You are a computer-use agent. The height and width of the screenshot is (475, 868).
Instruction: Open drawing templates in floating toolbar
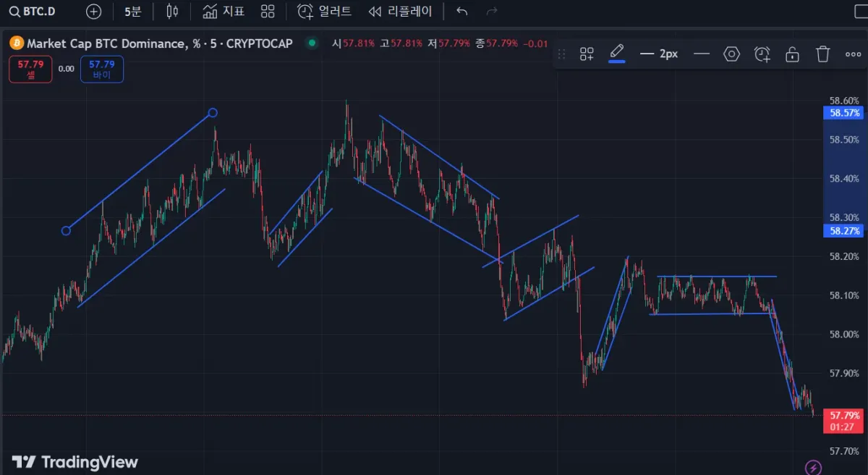pyautogui.click(x=587, y=54)
